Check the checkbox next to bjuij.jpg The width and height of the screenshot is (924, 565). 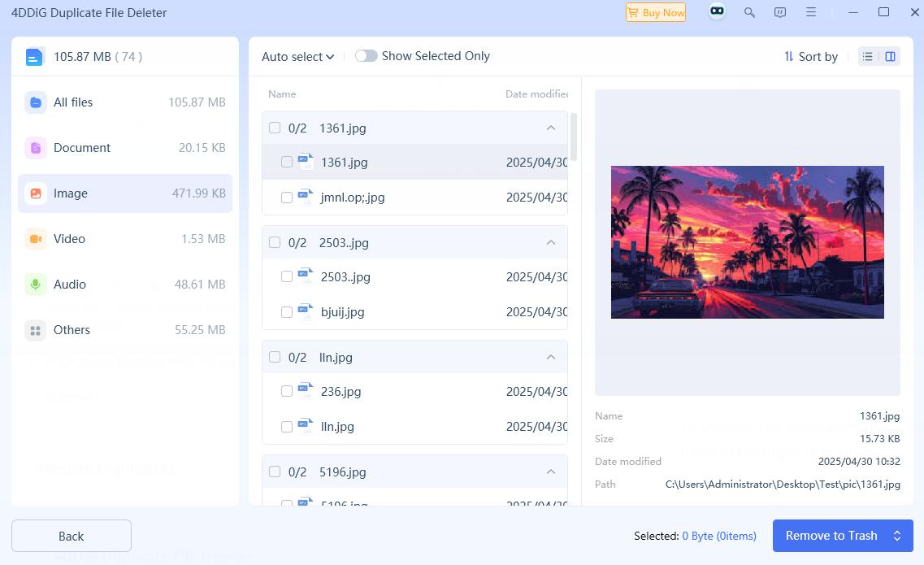point(286,311)
